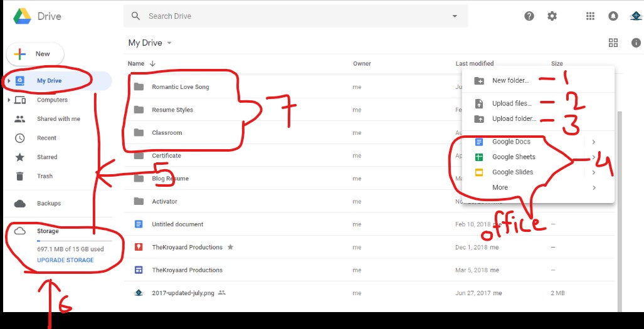
Task: Select the Untitled document file name
Action: click(x=177, y=224)
